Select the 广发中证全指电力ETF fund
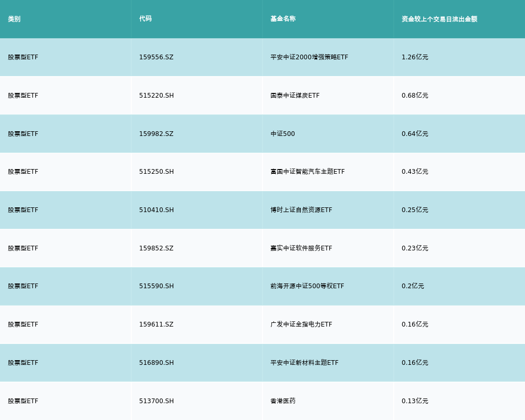The height and width of the screenshot is (420, 525). point(301,324)
